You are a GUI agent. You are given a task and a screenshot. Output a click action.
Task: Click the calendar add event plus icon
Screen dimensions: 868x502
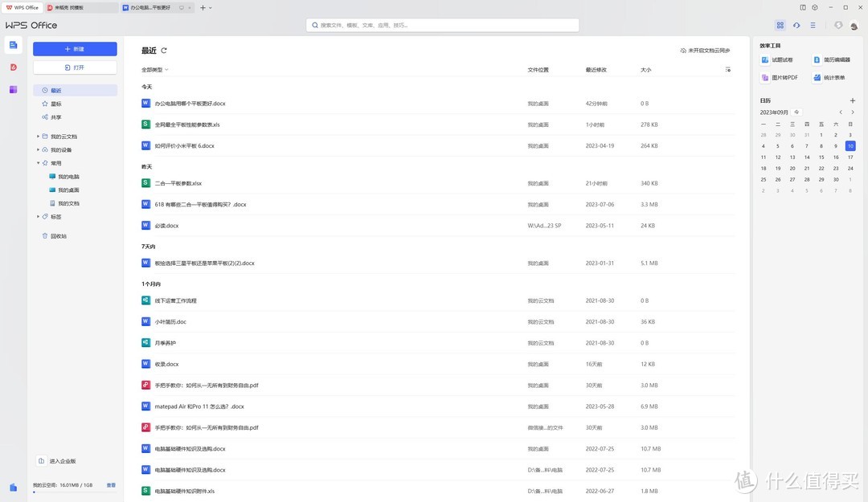852,100
